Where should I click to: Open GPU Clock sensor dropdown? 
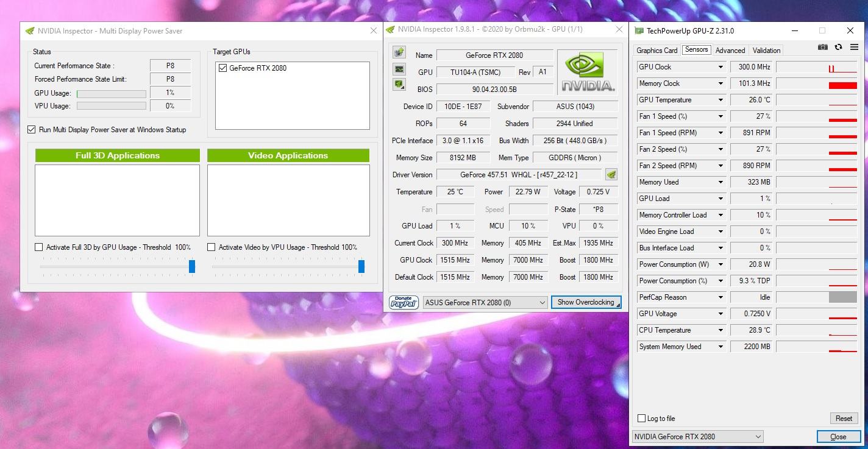coord(720,67)
